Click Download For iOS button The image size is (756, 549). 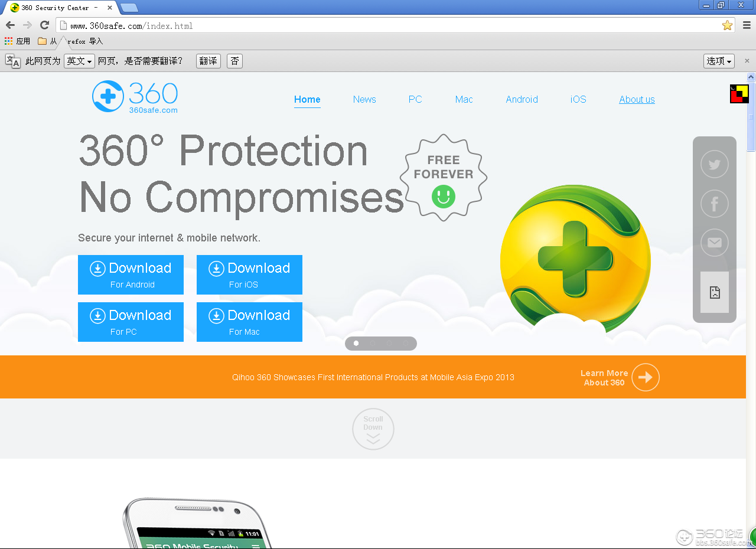coord(249,274)
